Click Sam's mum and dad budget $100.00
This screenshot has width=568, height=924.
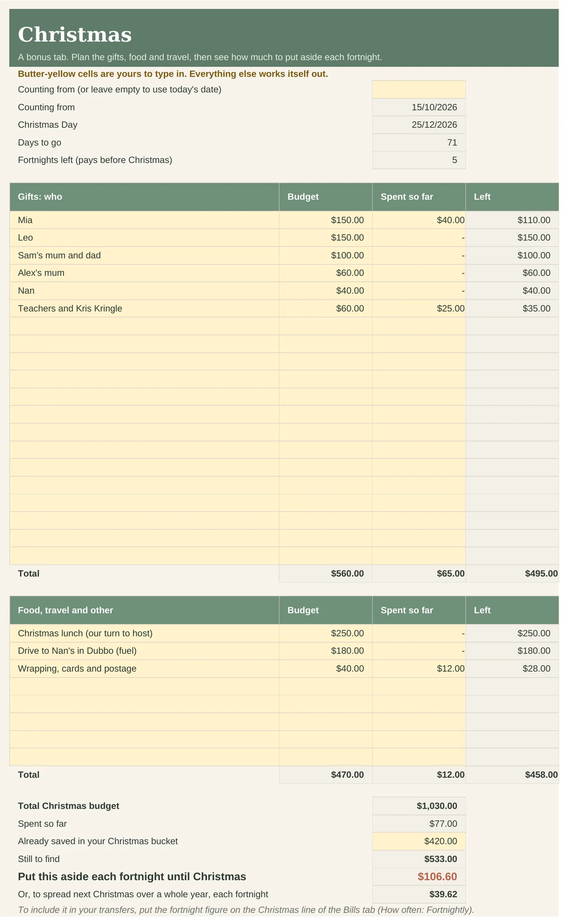point(326,255)
